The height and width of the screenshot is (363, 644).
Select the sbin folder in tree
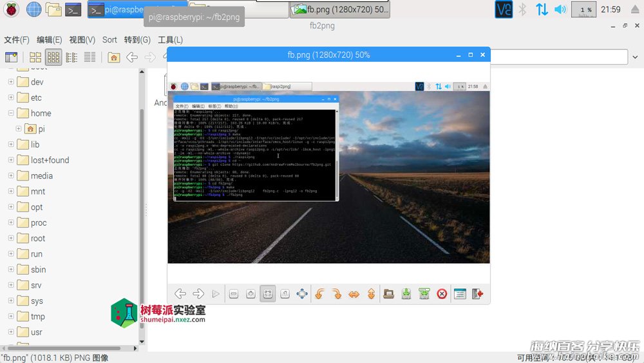point(38,270)
